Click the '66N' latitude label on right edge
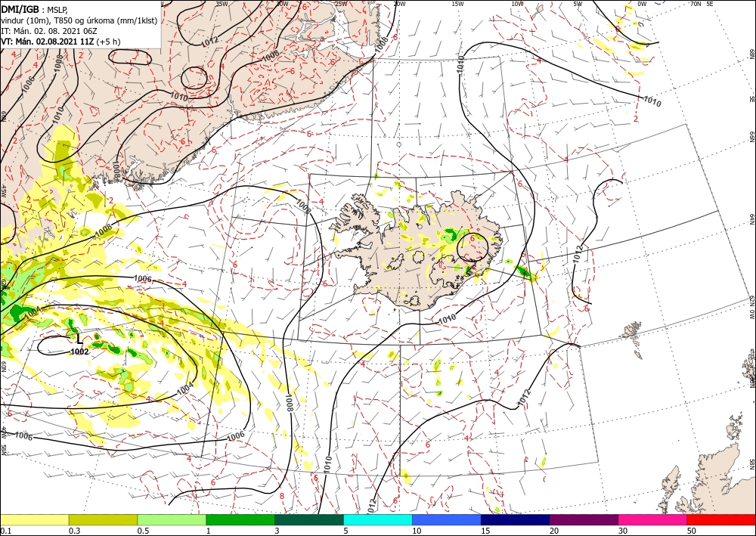The image size is (756, 536). coord(751,136)
